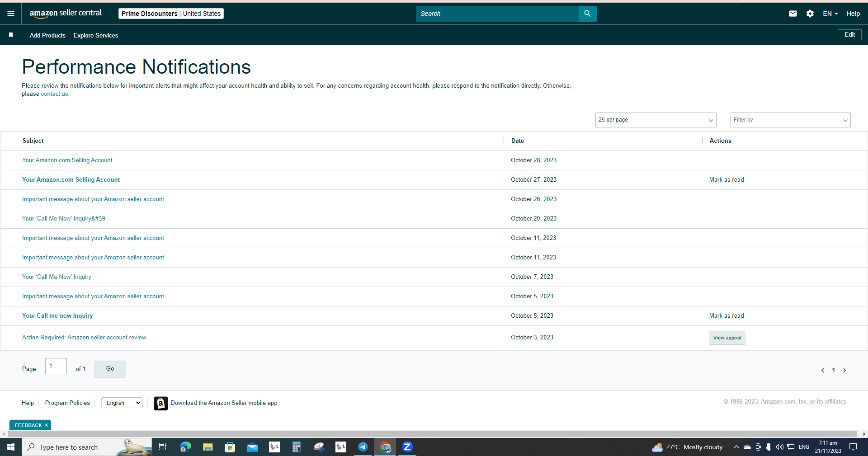Open Task View in the taskbar

(x=163, y=447)
